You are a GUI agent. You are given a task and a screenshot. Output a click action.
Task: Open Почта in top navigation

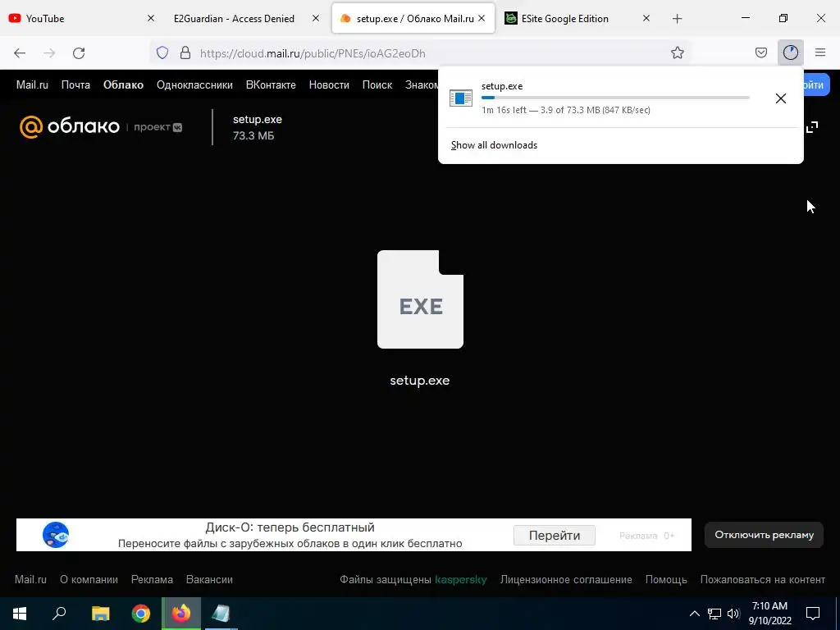[x=75, y=84]
